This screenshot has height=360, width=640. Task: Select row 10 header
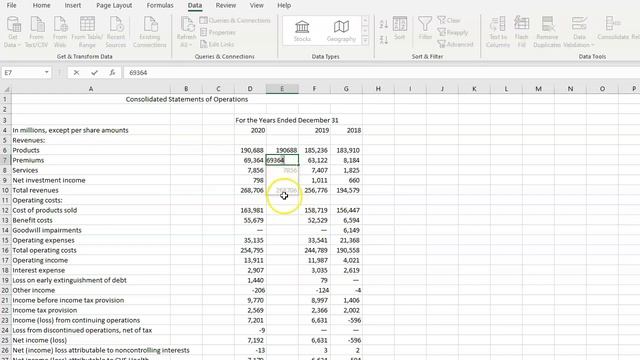[x=5, y=190]
